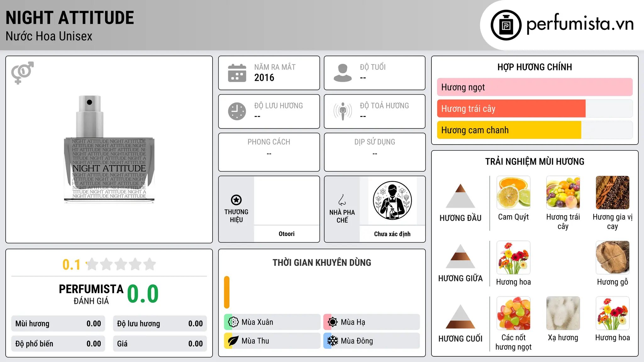
Task: Click the yellow Hương cam chanh accord bar
Action: (x=509, y=130)
